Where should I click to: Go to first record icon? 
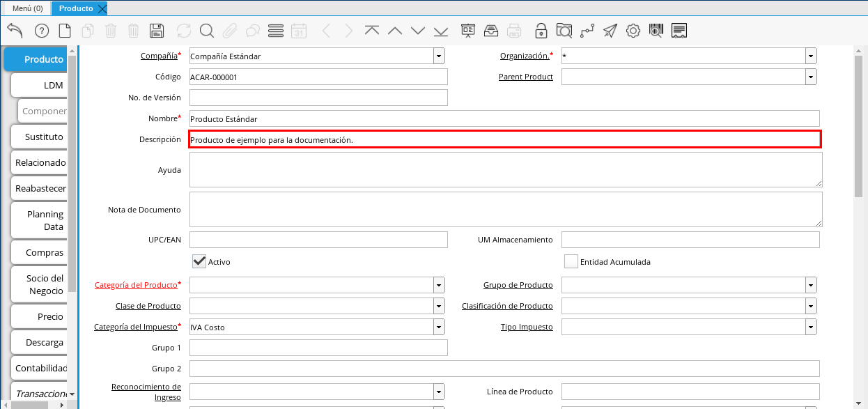[372, 31]
